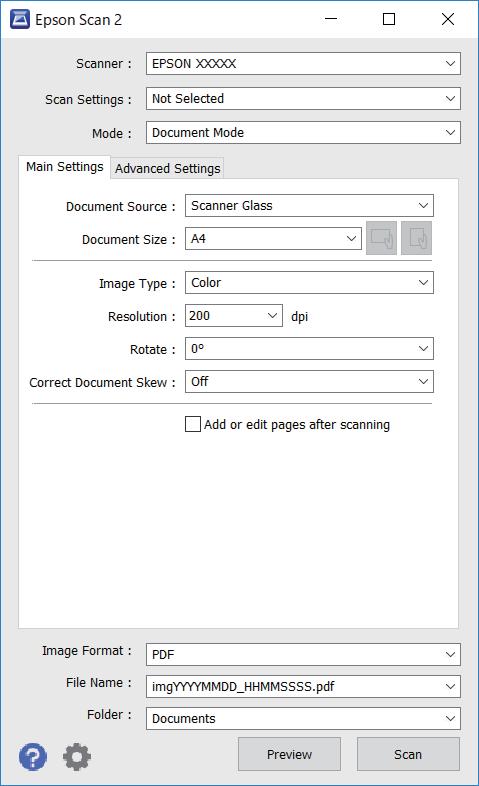The image size is (479, 786).
Task: Click the 'Correct Document Skew :' label
Action: (103, 382)
